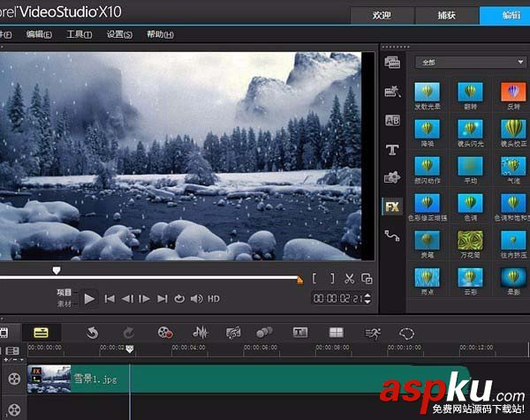Open the 设置(S) menu
The height and width of the screenshot is (420, 530).
click(x=119, y=34)
